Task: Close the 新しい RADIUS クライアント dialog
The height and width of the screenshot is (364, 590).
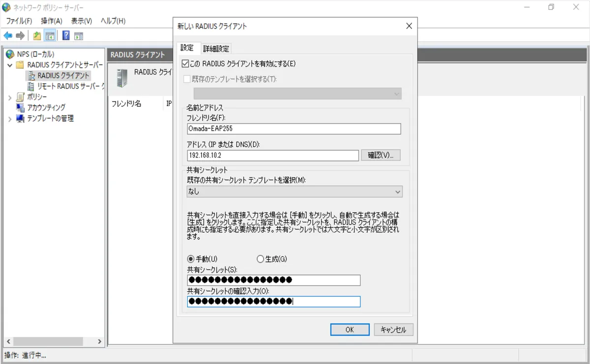Action: 409,26
